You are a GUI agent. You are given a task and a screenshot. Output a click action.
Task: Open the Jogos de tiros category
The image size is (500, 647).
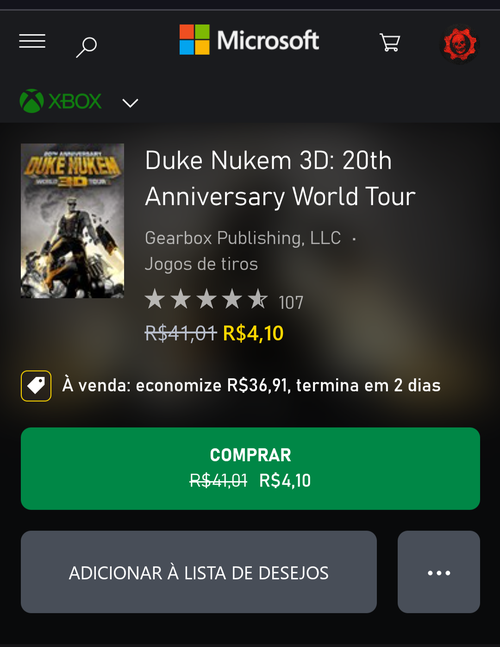[201, 264]
